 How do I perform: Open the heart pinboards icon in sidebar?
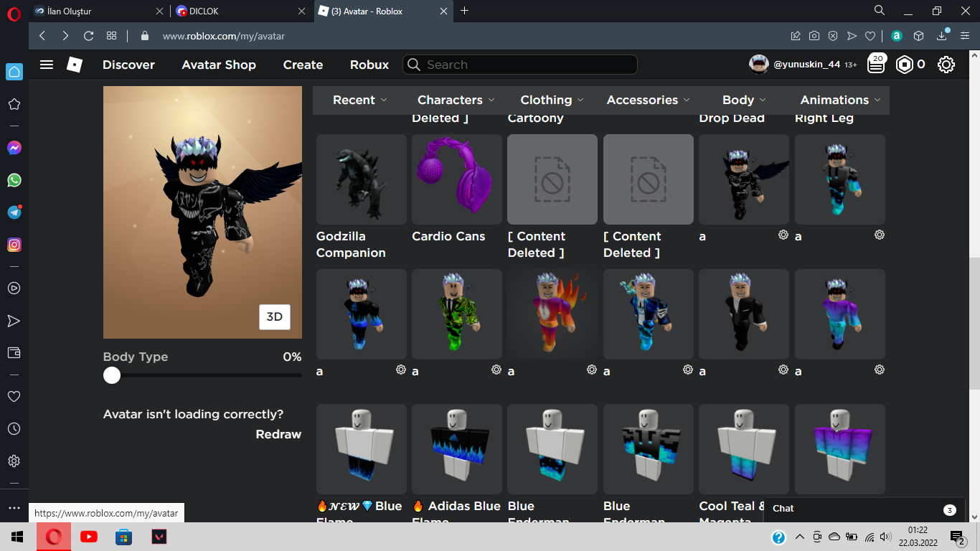click(14, 396)
